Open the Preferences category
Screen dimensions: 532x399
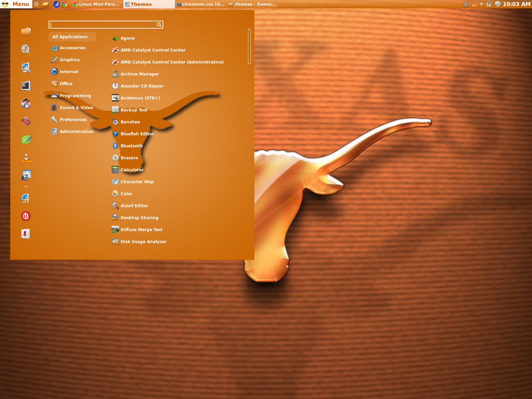pos(72,119)
